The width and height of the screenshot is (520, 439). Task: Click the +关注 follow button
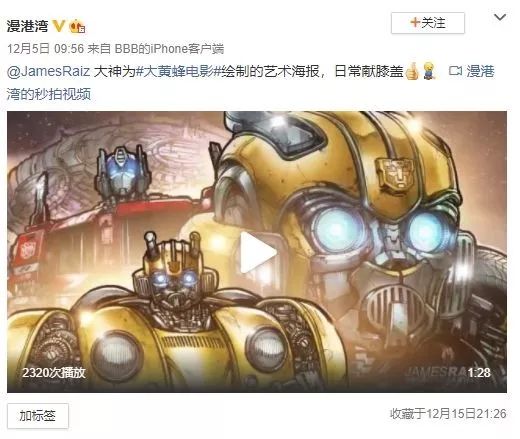(428, 23)
